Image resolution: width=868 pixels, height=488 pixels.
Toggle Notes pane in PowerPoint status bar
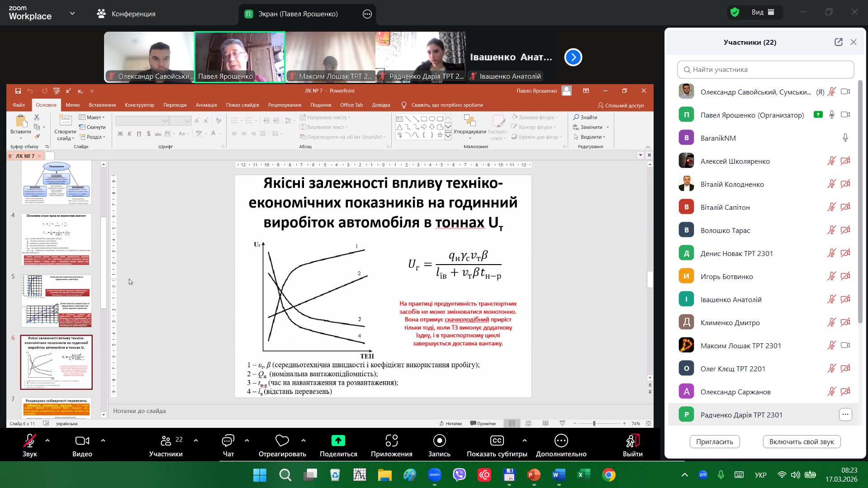click(x=451, y=423)
